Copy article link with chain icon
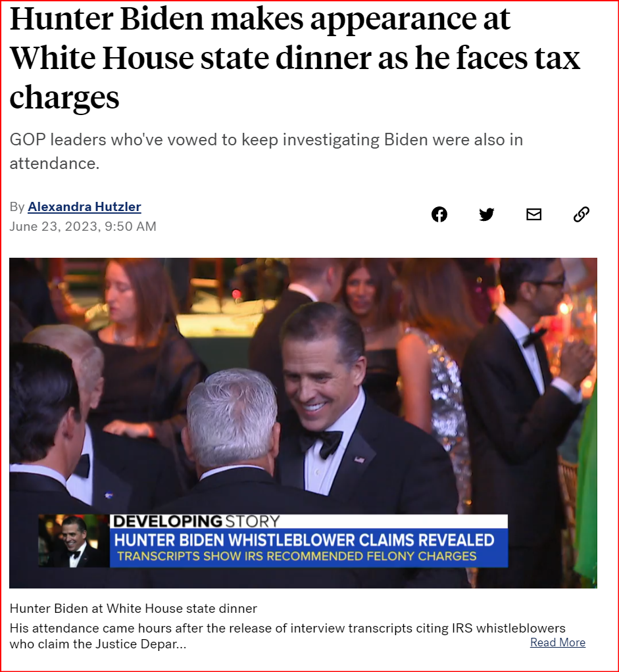This screenshot has height=672, width=619. (582, 214)
